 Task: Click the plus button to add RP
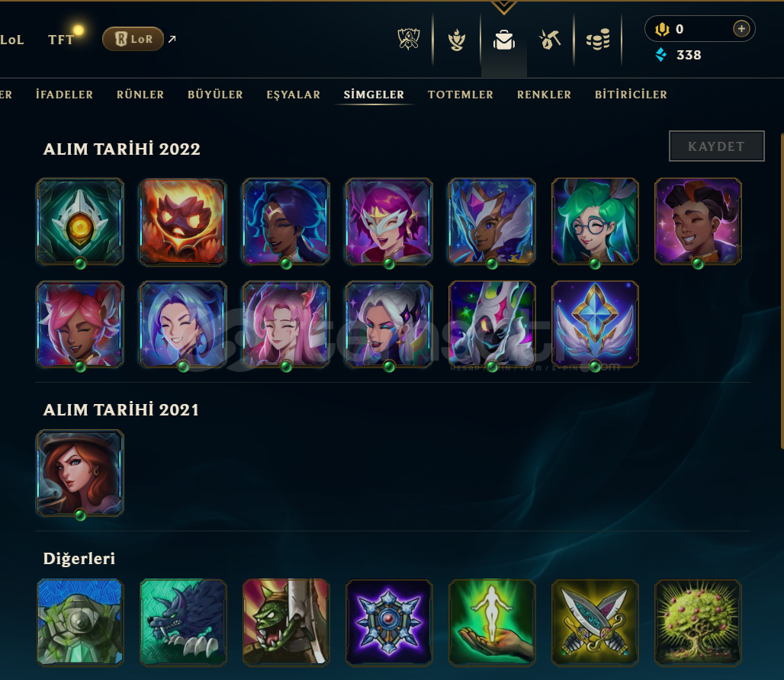click(x=741, y=29)
